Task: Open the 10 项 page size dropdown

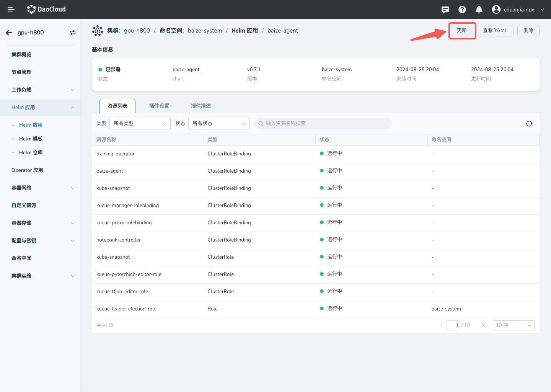Action: (x=514, y=325)
